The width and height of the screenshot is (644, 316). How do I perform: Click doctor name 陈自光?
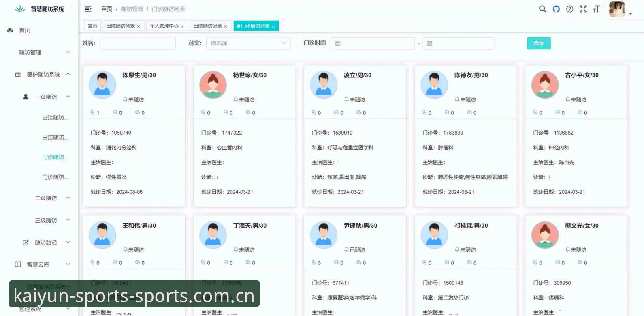tap(567, 162)
